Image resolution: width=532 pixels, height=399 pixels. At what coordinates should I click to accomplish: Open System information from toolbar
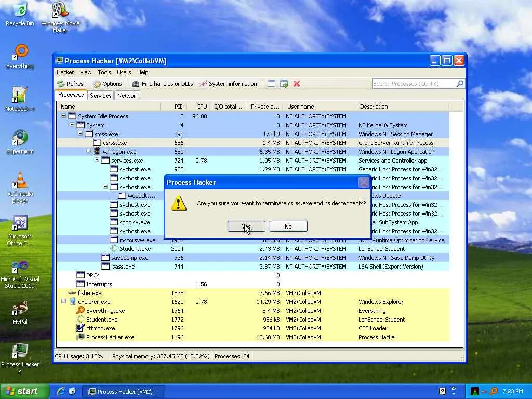click(228, 84)
